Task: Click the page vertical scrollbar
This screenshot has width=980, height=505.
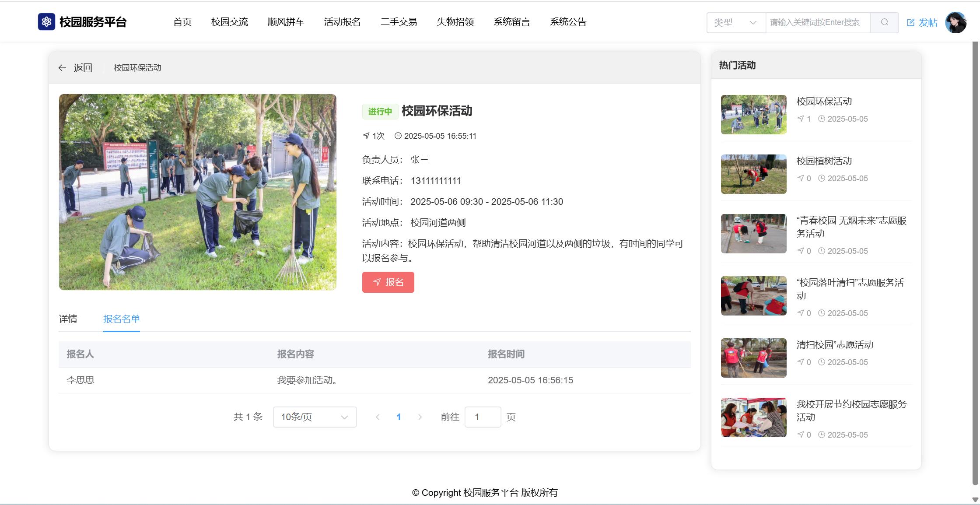Action: coord(975,263)
